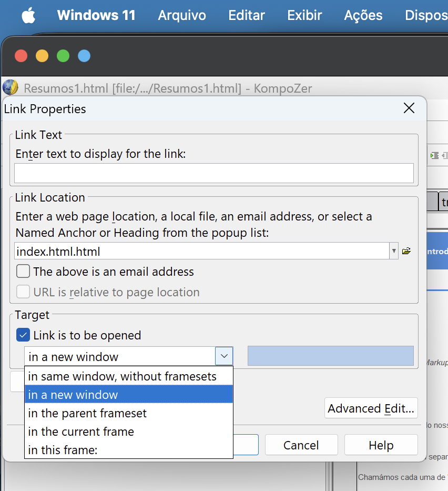Expand the link location popup list arrow
This screenshot has height=491, width=448.
[394, 251]
